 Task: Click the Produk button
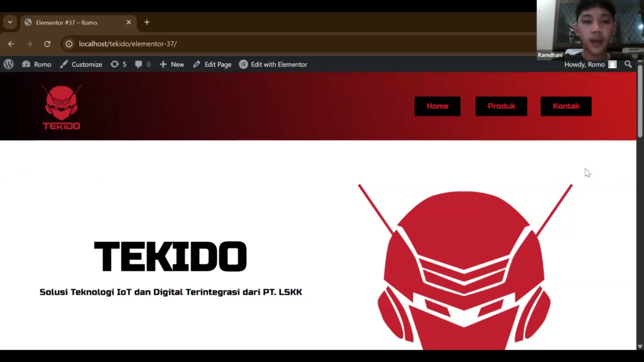501,106
